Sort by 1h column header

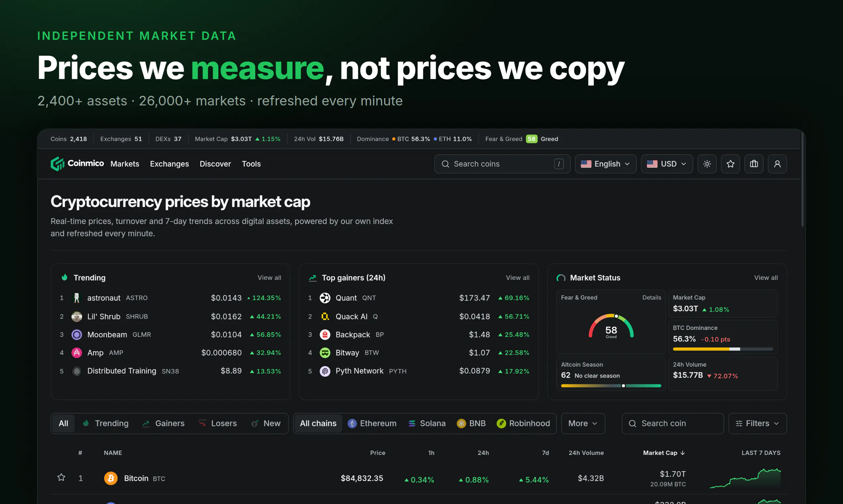click(431, 453)
